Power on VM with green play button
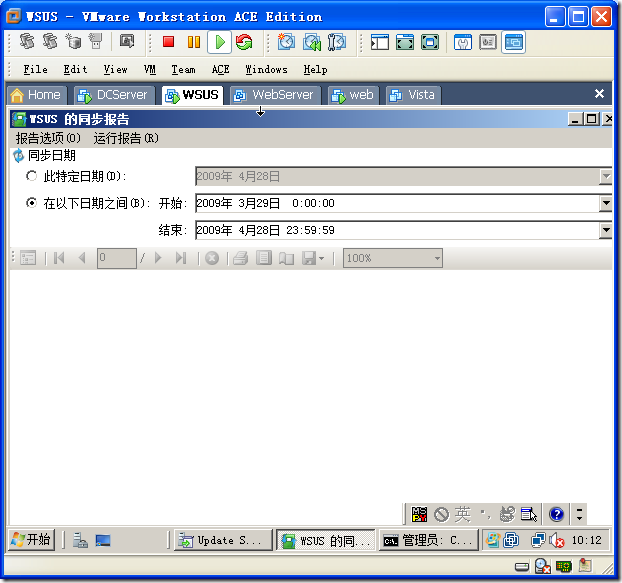Viewport: 622px width, 583px height. tap(219, 42)
